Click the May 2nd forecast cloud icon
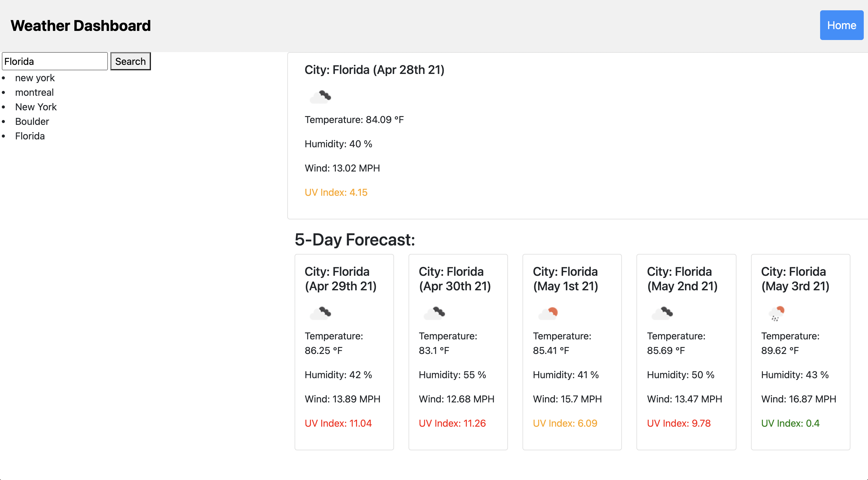This screenshot has height=480, width=868. tap(662, 313)
